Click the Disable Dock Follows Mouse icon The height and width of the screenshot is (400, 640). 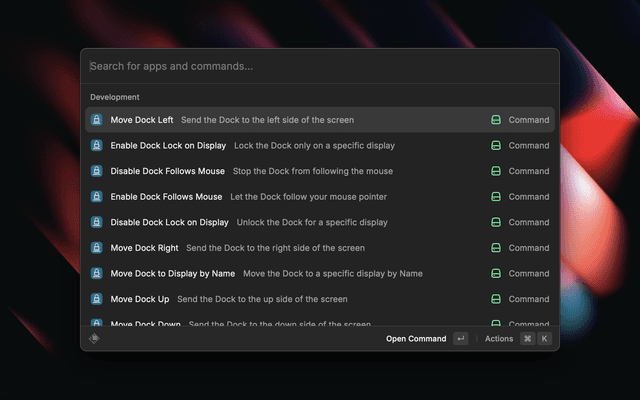pos(96,171)
